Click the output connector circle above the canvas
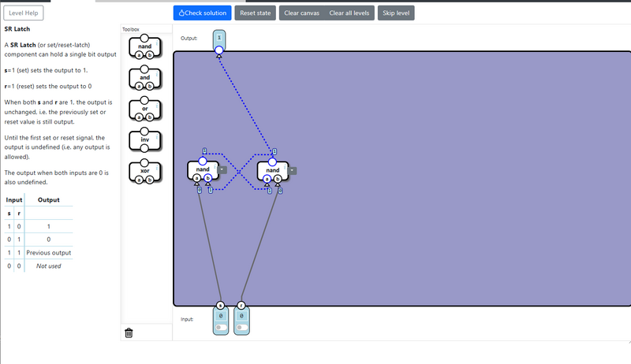This screenshot has height=364, width=631. 219,50
